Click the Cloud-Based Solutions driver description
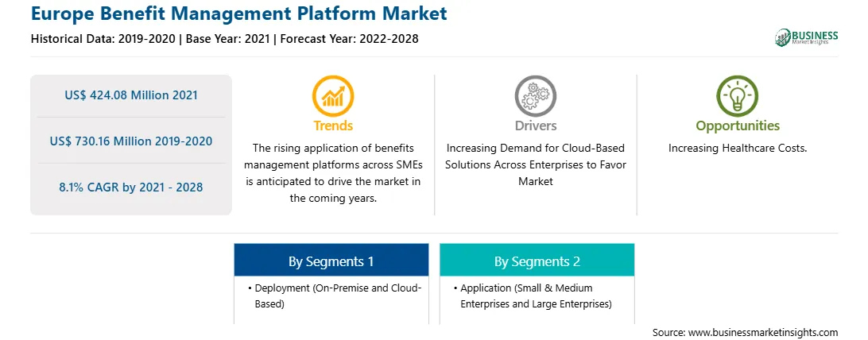The image size is (868, 340). click(x=535, y=164)
